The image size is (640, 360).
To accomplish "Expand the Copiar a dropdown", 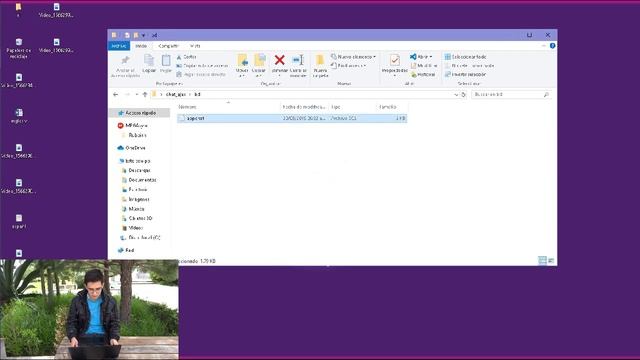I will pyautogui.click(x=259, y=76).
